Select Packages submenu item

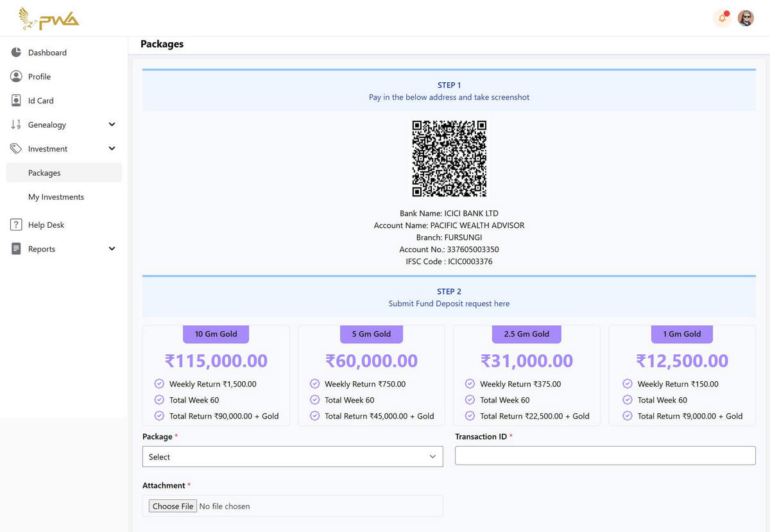click(64, 173)
